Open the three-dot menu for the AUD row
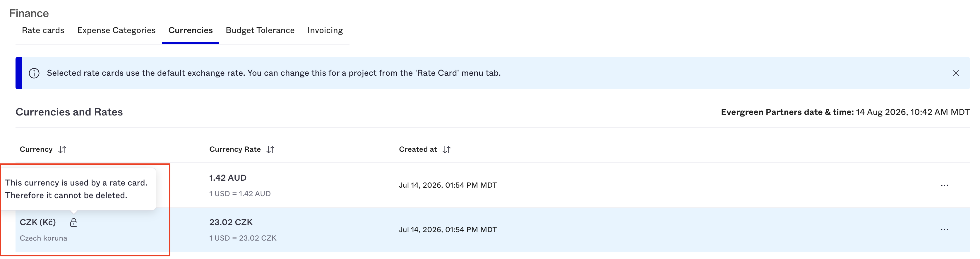 tap(944, 185)
